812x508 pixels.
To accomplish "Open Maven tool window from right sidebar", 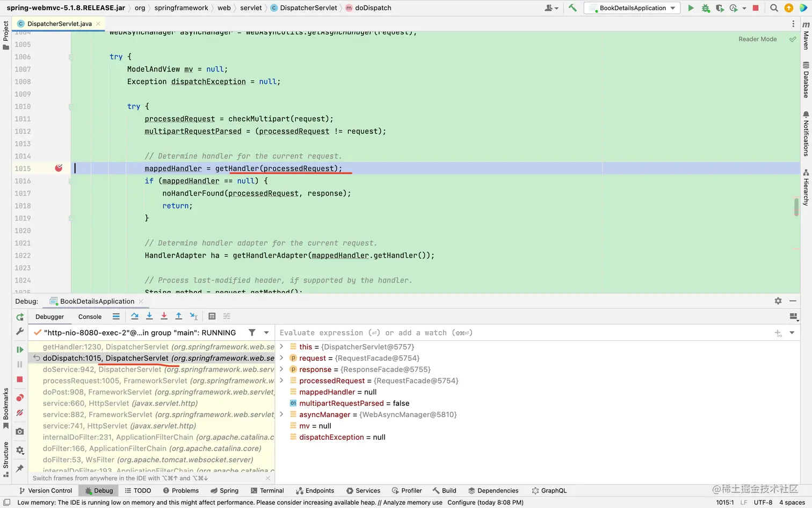I will (x=806, y=35).
